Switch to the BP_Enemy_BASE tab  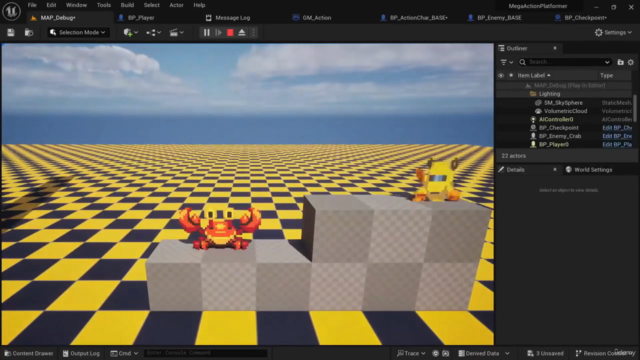pos(499,18)
